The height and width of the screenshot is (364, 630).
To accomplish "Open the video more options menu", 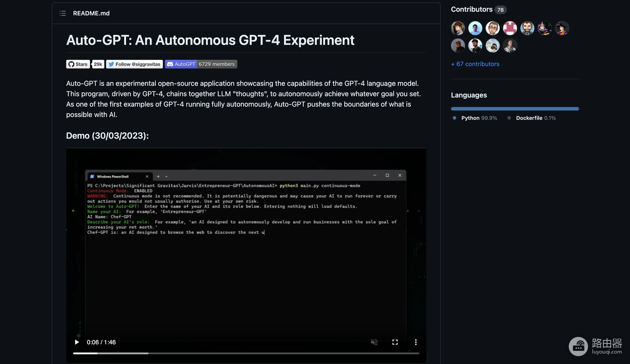I will pyautogui.click(x=416, y=342).
